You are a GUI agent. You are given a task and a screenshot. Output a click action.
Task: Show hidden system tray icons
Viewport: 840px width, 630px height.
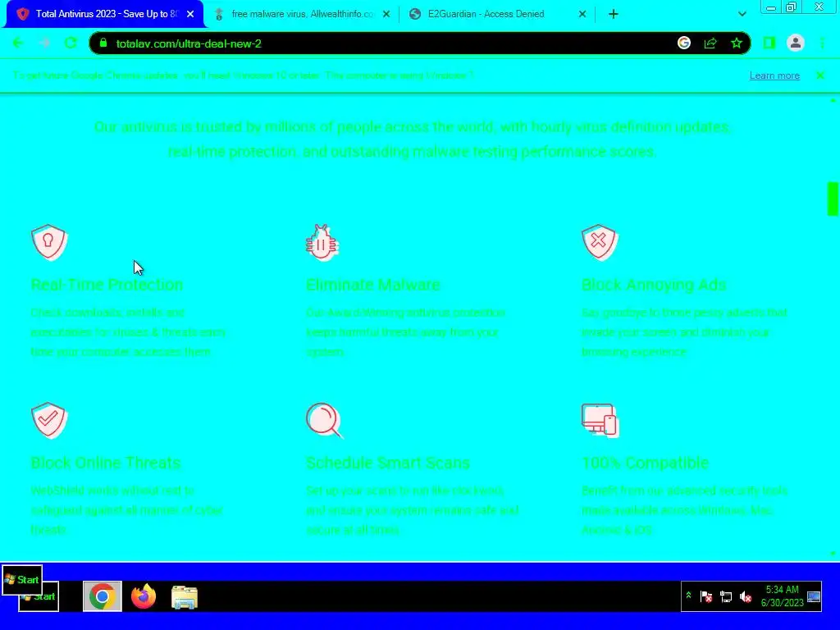click(x=688, y=596)
